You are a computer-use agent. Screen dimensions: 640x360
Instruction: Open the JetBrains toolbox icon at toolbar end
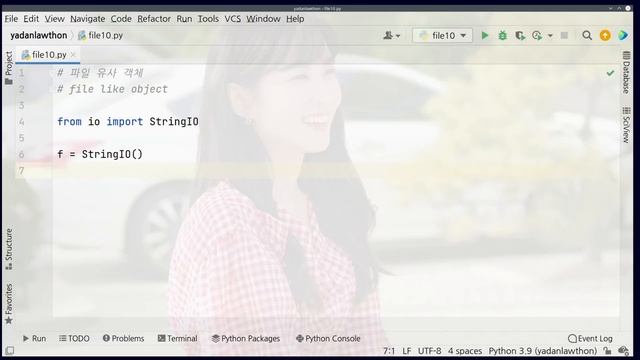pos(623,36)
